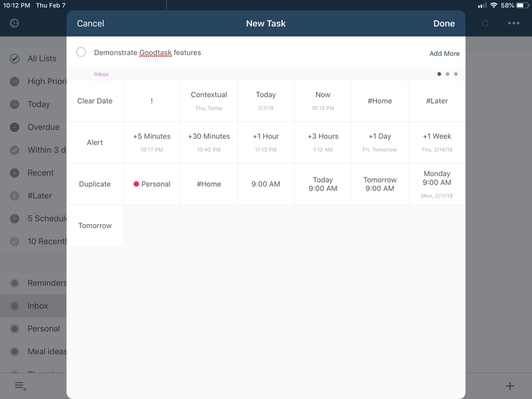Cancel the new task creation

(x=90, y=23)
